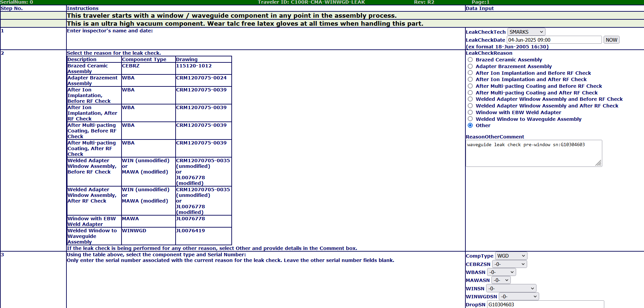This screenshot has width=644, height=308.
Task: Open the LeakCheckTech dropdown showing SMARKS
Action: point(526,32)
